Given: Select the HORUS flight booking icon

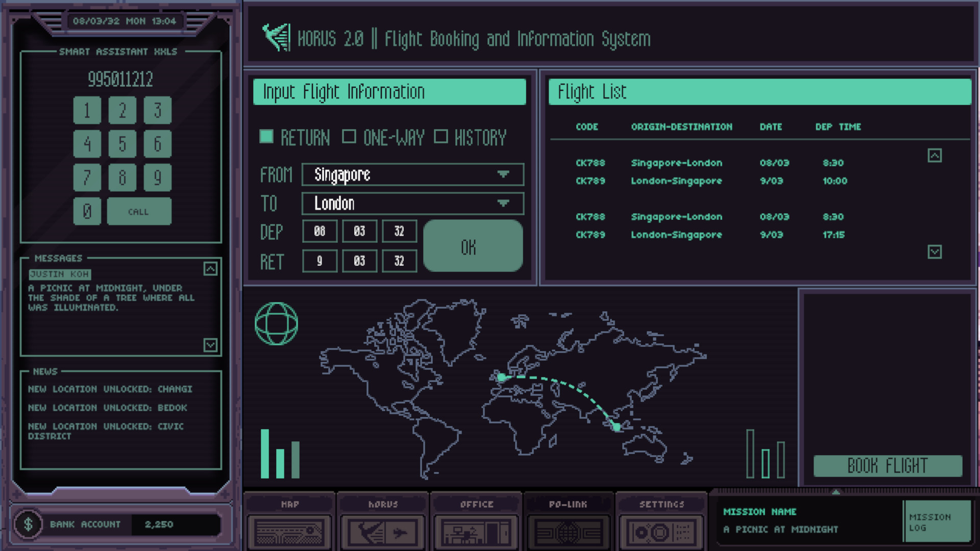Looking at the screenshot, I should pyautogui.click(x=382, y=531).
